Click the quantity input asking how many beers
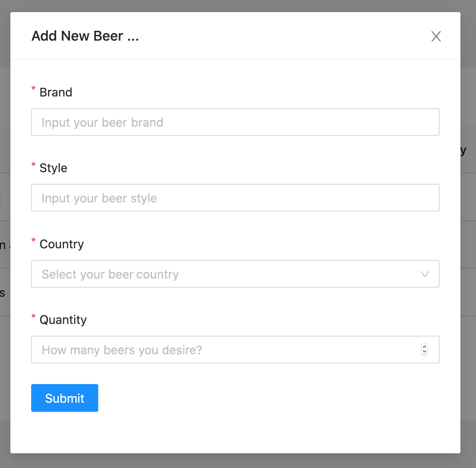 pyautogui.click(x=216, y=349)
